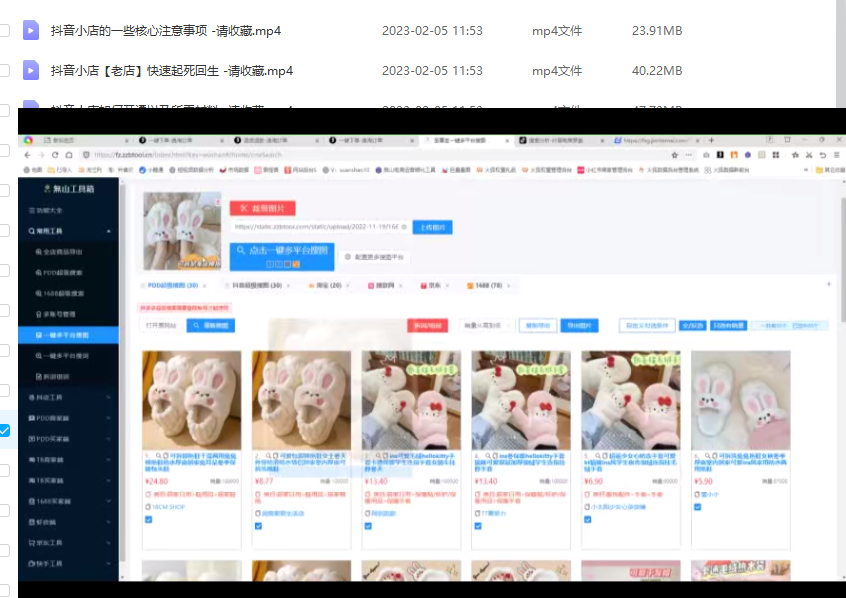The height and width of the screenshot is (598, 846).
Task: Click the play icon of 抖音小店【老店】快速起死回生 file
Action: (x=31, y=71)
